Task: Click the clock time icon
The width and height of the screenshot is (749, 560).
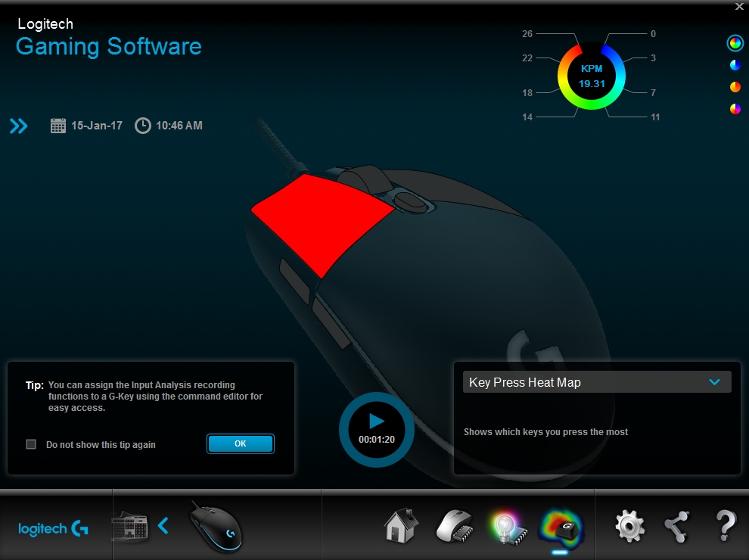Action: point(143,126)
